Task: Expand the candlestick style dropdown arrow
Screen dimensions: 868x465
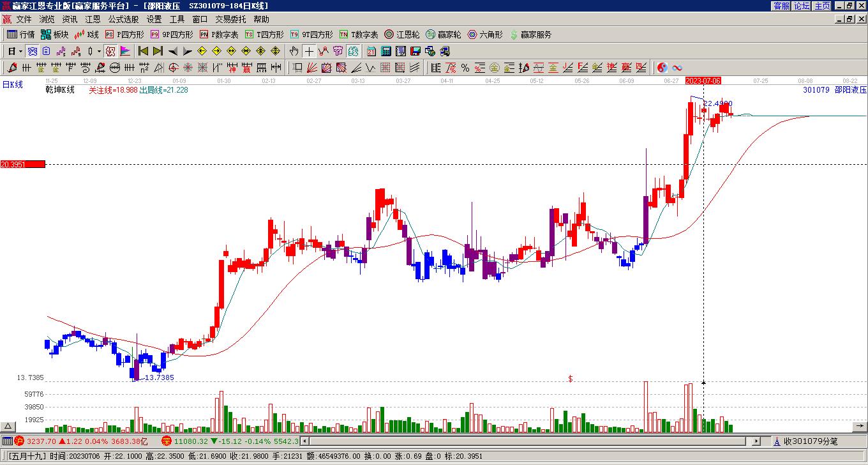Action: [x=99, y=51]
